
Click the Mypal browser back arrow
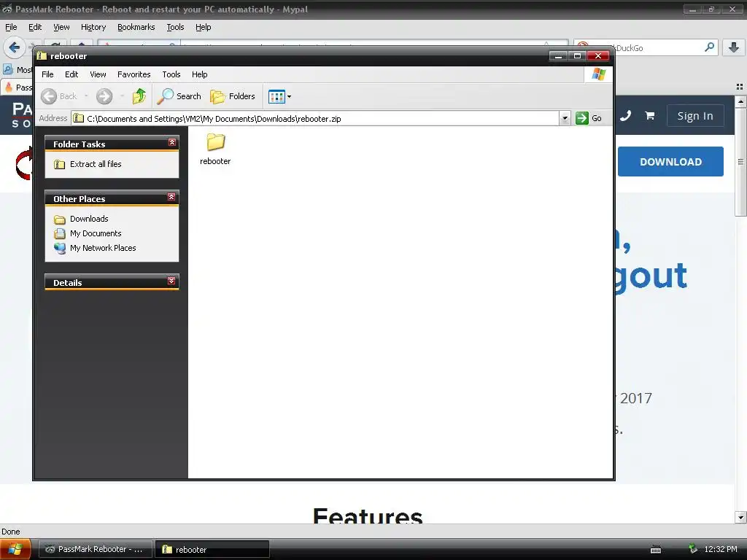pos(15,47)
